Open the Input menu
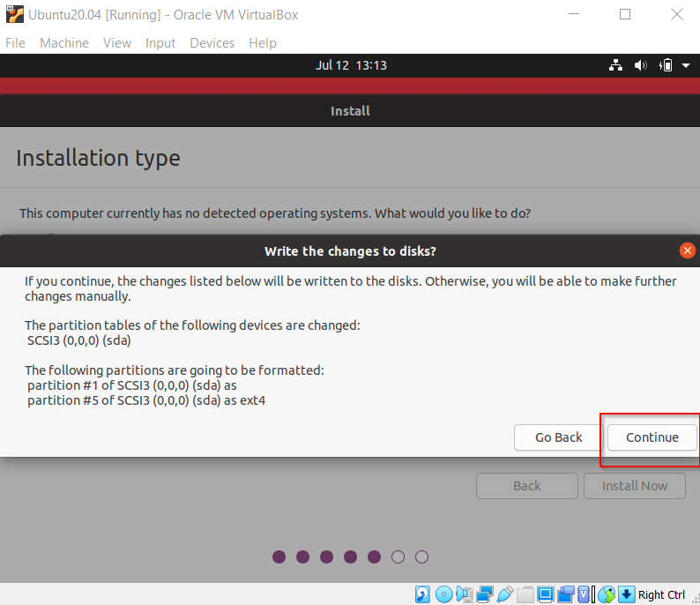 pos(160,42)
